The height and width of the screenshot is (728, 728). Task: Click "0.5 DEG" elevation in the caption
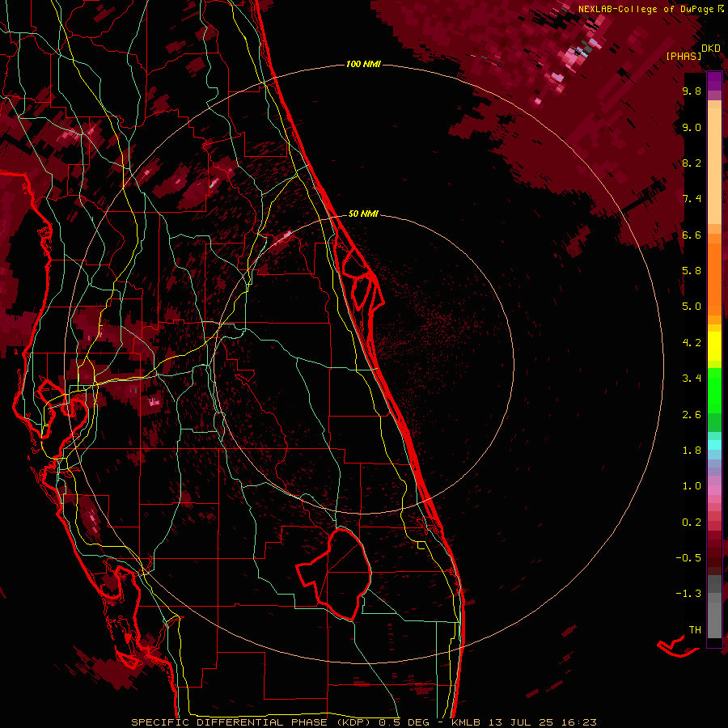(404, 722)
